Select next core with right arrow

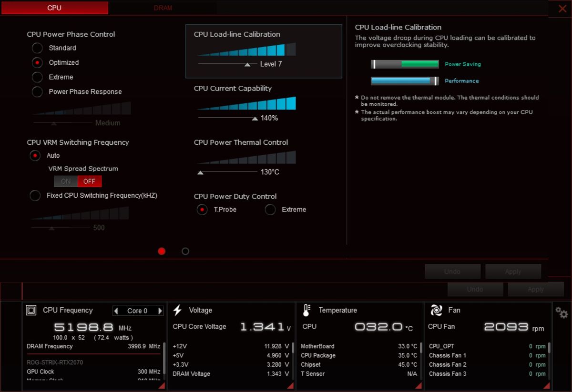[x=160, y=311]
